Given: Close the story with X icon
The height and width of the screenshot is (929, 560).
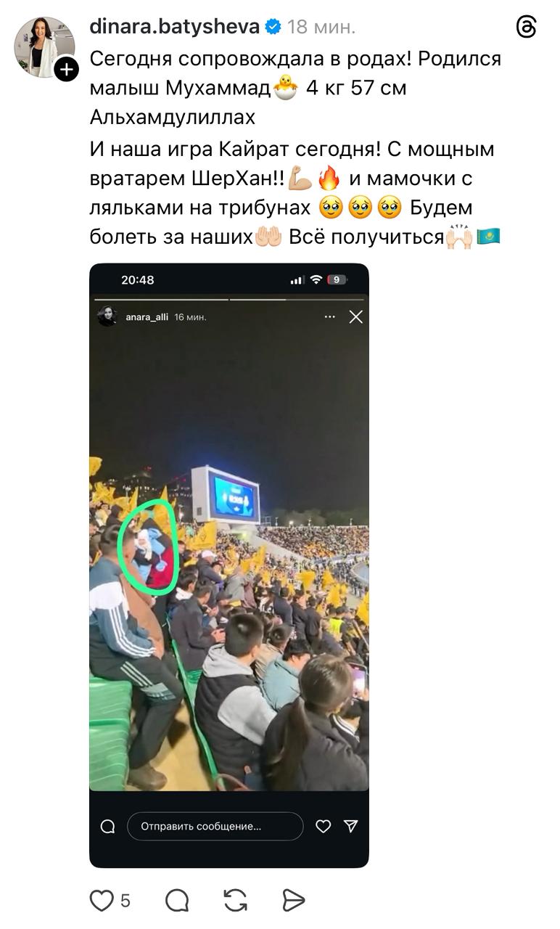Looking at the screenshot, I should 355,316.
